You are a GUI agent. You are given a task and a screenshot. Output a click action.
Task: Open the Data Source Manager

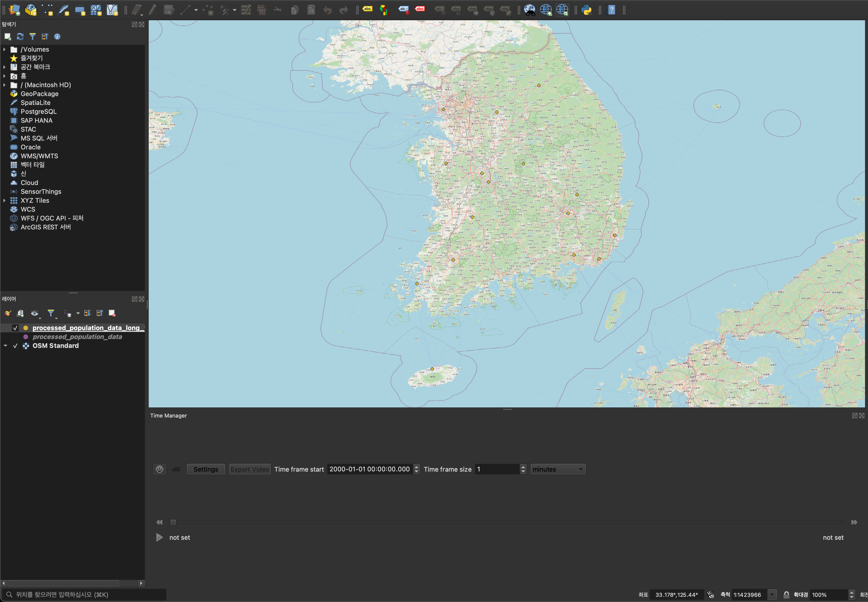click(14, 10)
